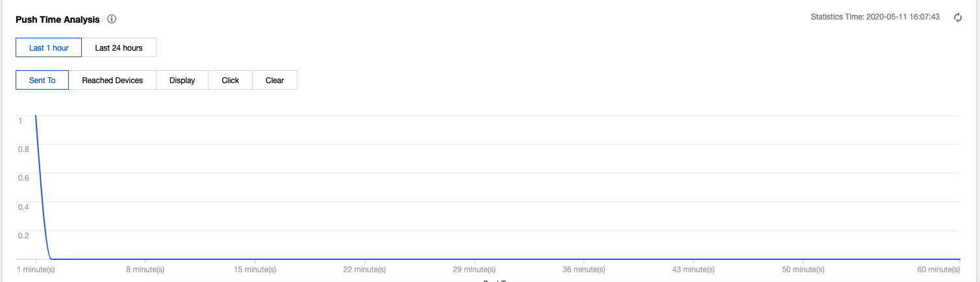Switch to the Display metric
The width and height of the screenshot is (980, 282).
pos(182,81)
